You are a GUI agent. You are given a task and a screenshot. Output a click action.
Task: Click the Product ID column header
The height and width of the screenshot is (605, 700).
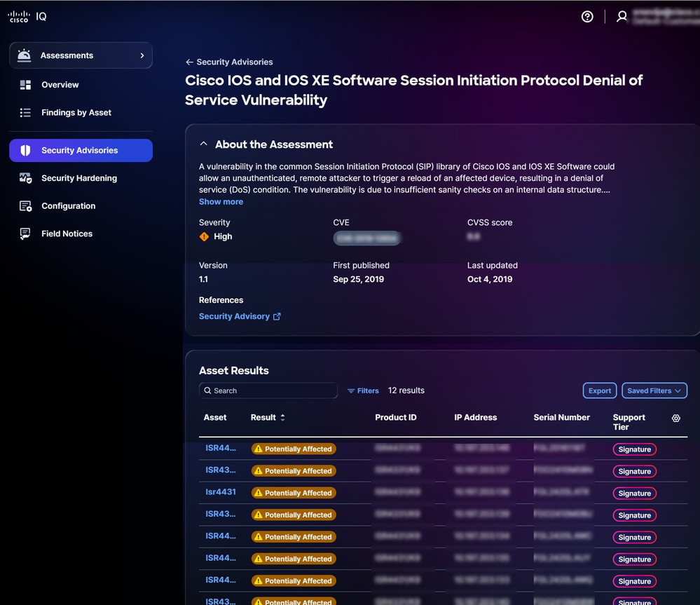[395, 418]
